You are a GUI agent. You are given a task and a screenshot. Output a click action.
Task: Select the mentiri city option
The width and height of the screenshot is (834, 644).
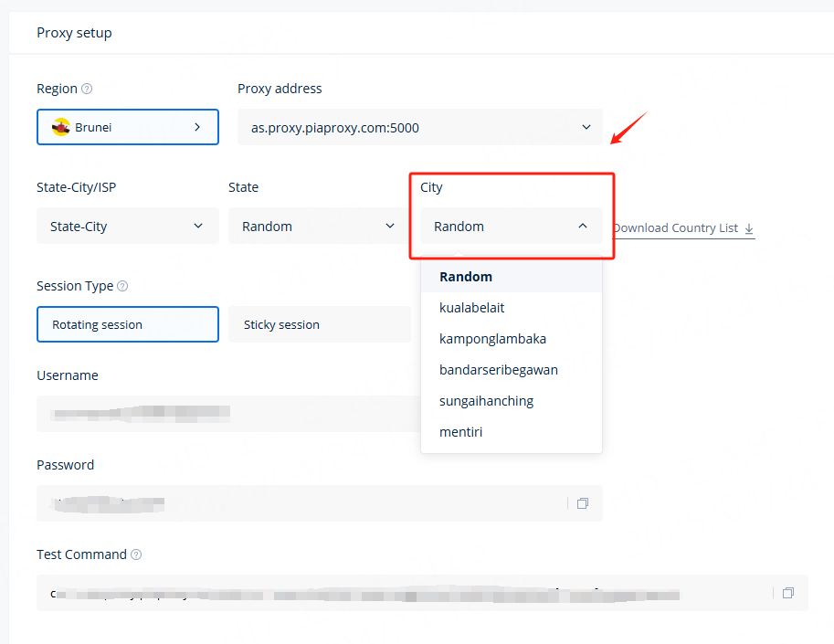(x=461, y=432)
